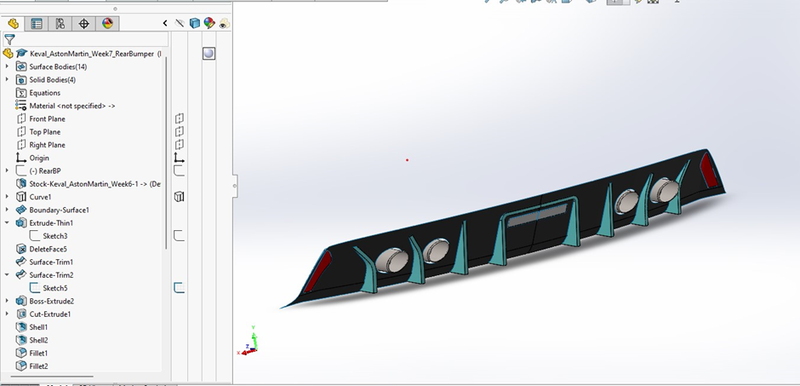Open the DimXpertManager crosshair tab
The height and width of the screenshot is (386, 800).
click(84, 23)
